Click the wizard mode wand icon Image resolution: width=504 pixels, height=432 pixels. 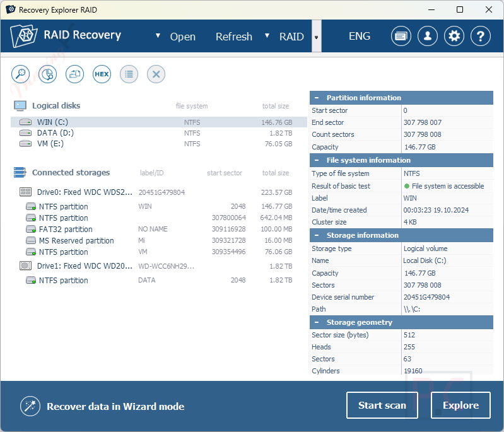coord(30,406)
